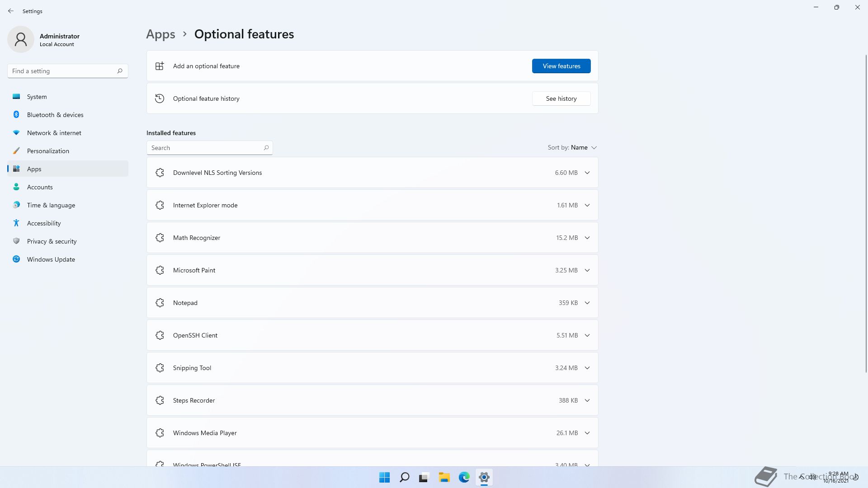Click the View features button
The height and width of the screenshot is (488, 868).
pyautogui.click(x=561, y=66)
